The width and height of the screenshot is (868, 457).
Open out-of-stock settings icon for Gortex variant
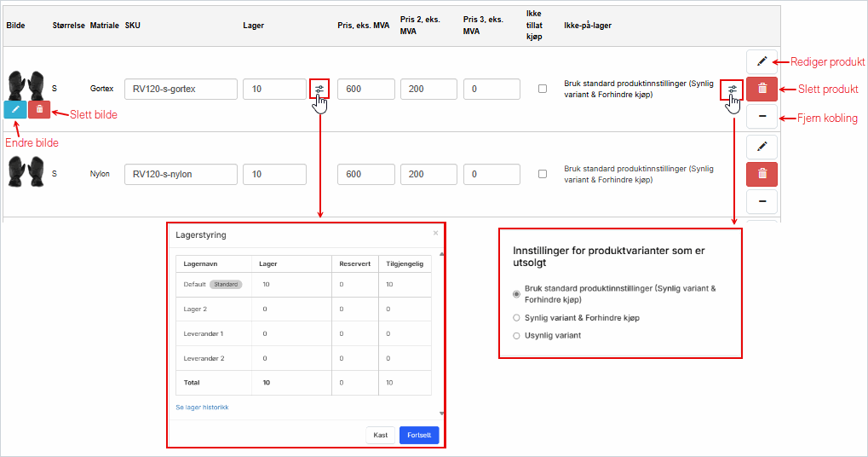732,89
